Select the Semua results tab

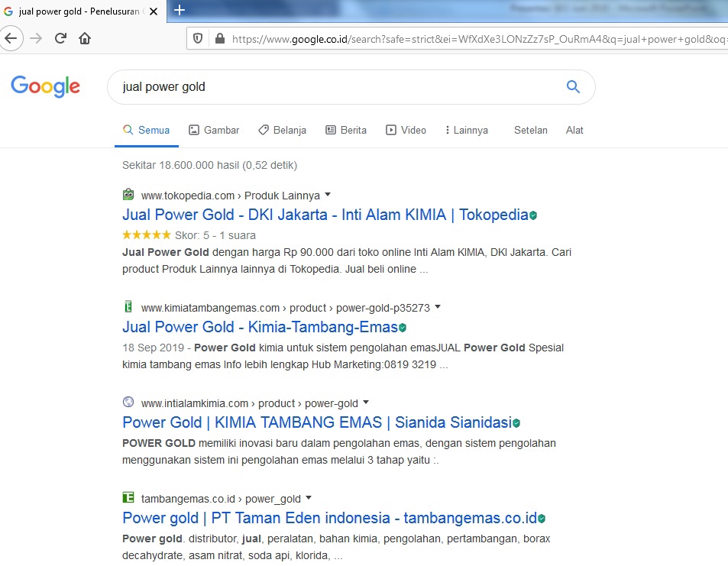pyautogui.click(x=146, y=130)
